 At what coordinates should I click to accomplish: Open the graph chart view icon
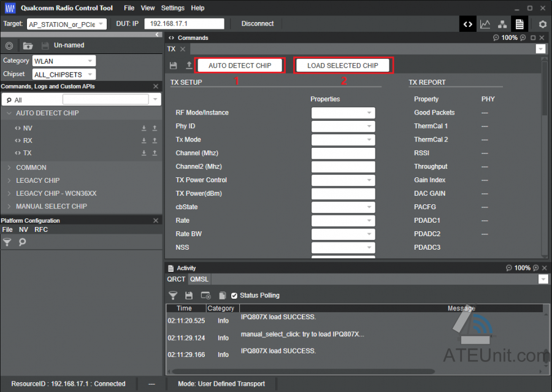(x=485, y=25)
